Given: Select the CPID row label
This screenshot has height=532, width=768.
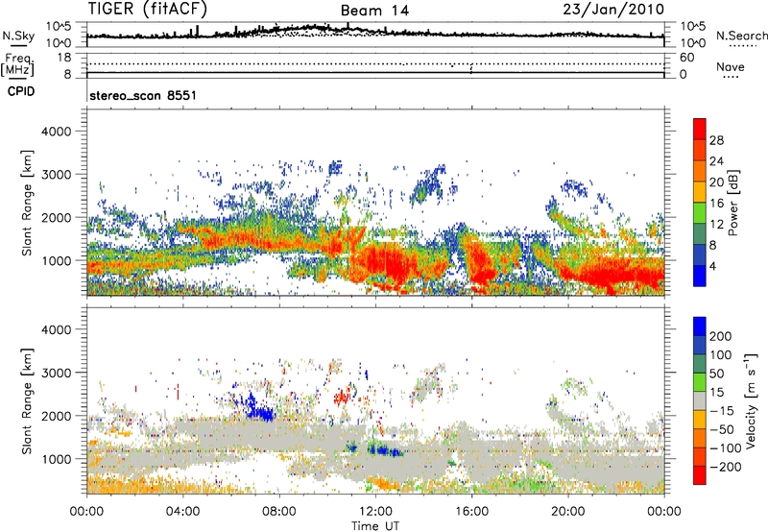Looking at the screenshot, I should 21,91.
